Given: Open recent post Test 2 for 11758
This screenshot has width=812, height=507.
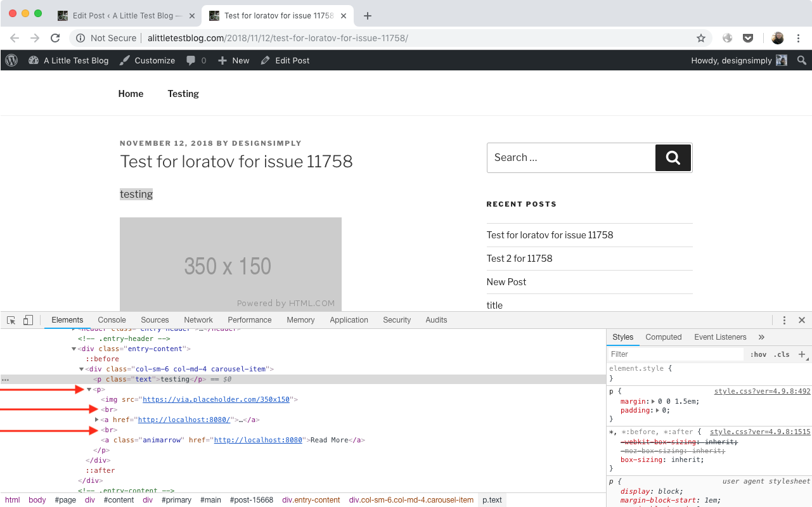Looking at the screenshot, I should tap(519, 258).
